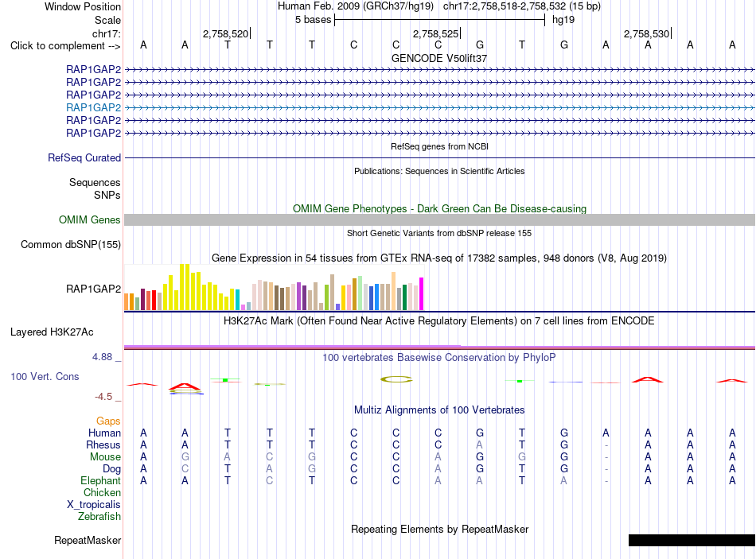Select the Chicken alignment row label
Image resolution: width=756 pixels, height=559 pixels.
[x=102, y=492]
